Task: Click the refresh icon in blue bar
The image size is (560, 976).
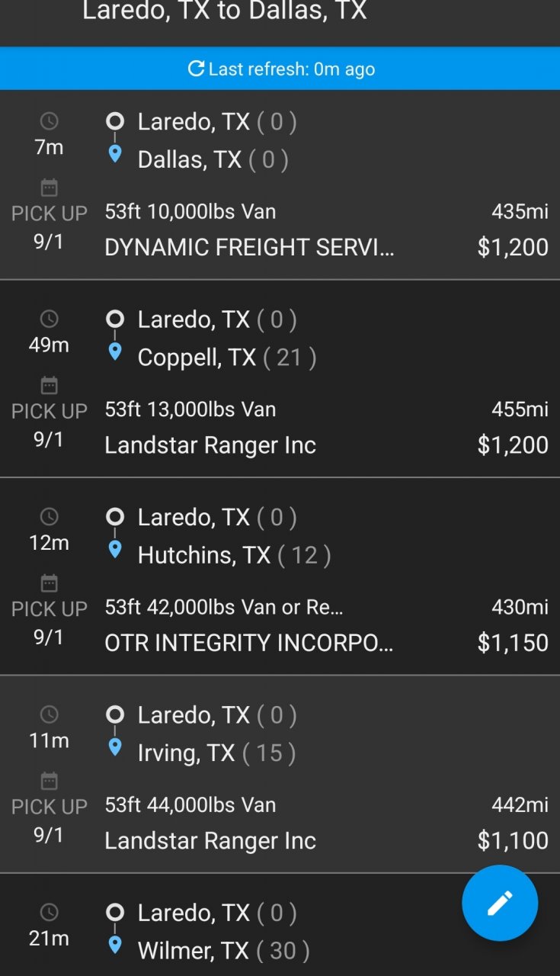Action: 196,69
